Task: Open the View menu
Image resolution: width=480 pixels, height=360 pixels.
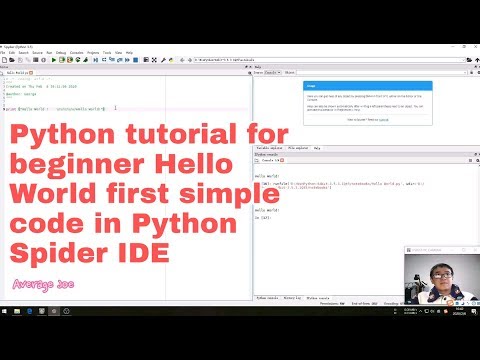Action: 118,53
